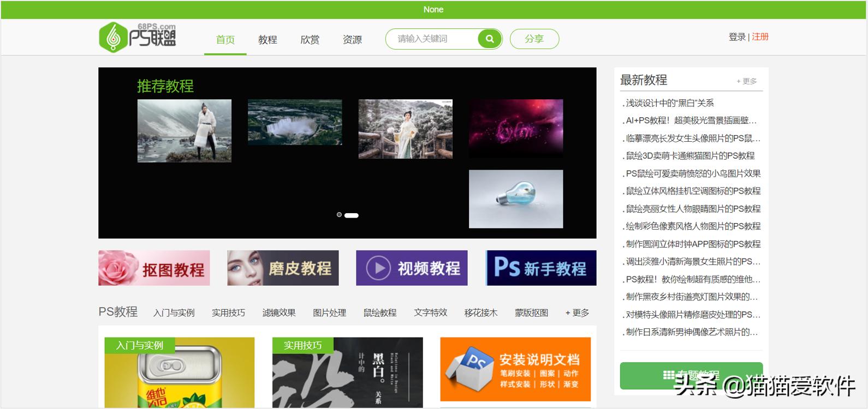Select the 入门与实例 category link
This screenshot has height=409, width=868.
coord(174,313)
